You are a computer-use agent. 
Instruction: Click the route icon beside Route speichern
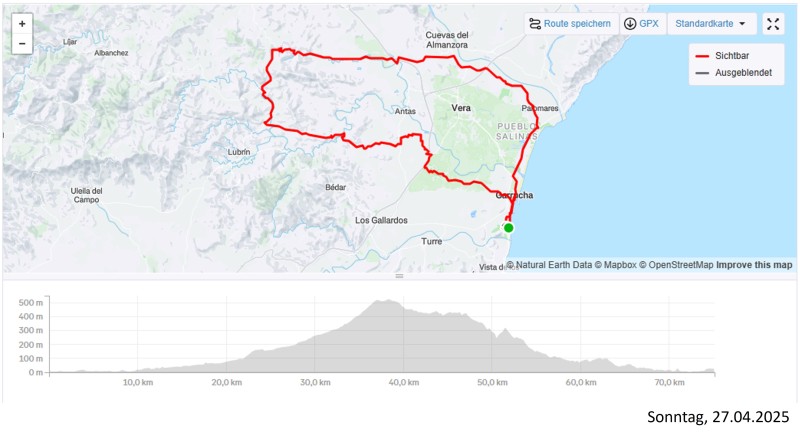(x=536, y=24)
